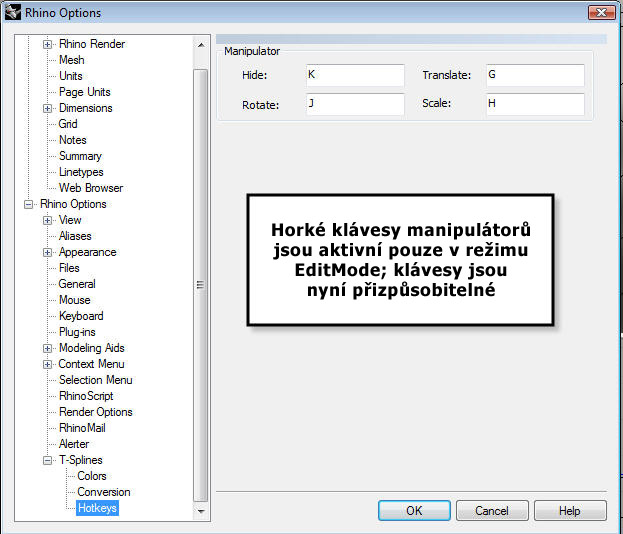Image resolution: width=623 pixels, height=534 pixels.
Task: Expand the View tree node
Action: pos(47,220)
